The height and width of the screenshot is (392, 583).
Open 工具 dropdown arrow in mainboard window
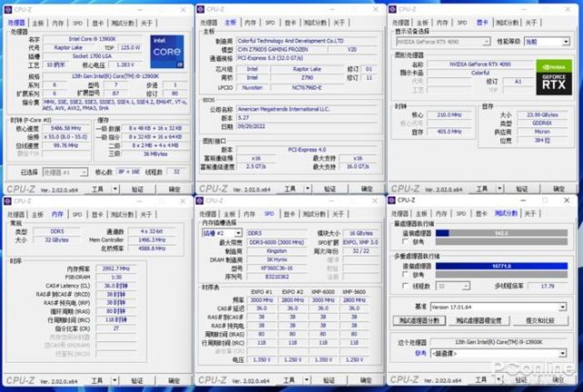tap(307, 188)
